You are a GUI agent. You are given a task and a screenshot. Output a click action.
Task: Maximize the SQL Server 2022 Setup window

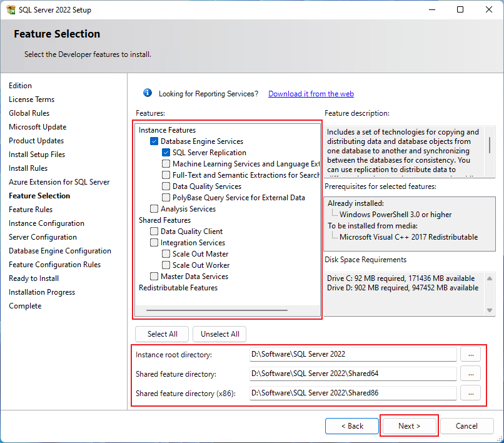(x=460, y=9)
